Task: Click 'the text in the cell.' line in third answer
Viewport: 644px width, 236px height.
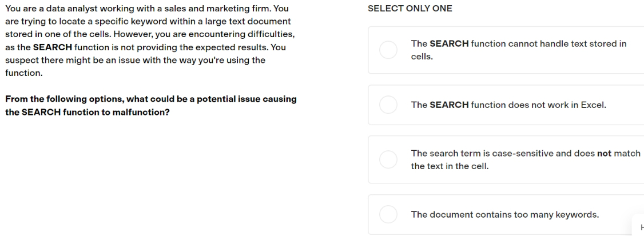Action: coord(450,166)
